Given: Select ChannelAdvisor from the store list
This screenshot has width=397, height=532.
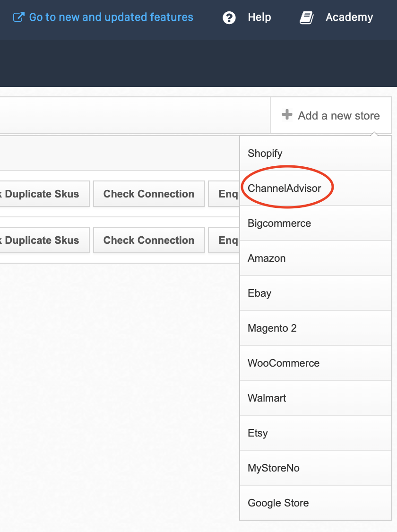Looking at the screenshot, I should (x=316, y=189).
